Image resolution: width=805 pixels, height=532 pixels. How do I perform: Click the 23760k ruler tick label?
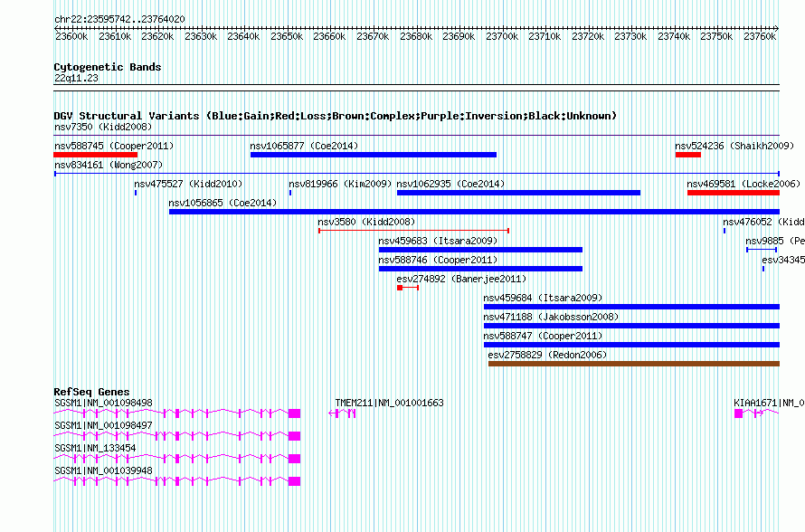760,36
